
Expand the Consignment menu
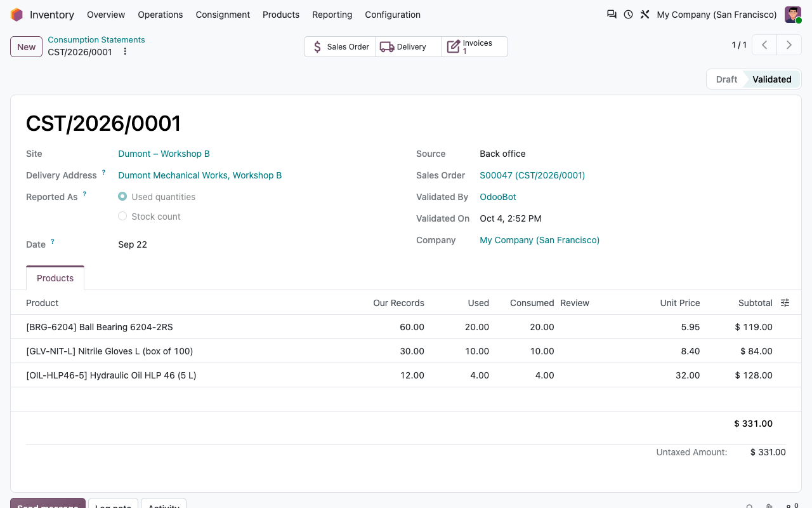(x=223, y=15)
